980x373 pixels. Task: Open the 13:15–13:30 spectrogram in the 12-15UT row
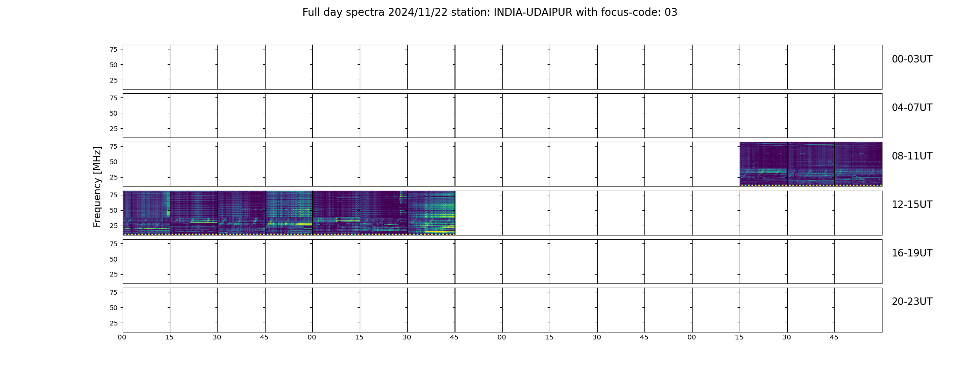[x=384, y=213]
